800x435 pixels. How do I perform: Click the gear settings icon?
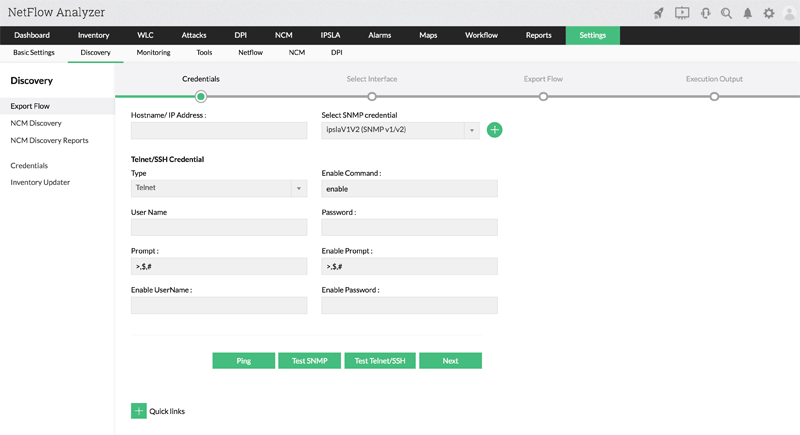[768, 13]
